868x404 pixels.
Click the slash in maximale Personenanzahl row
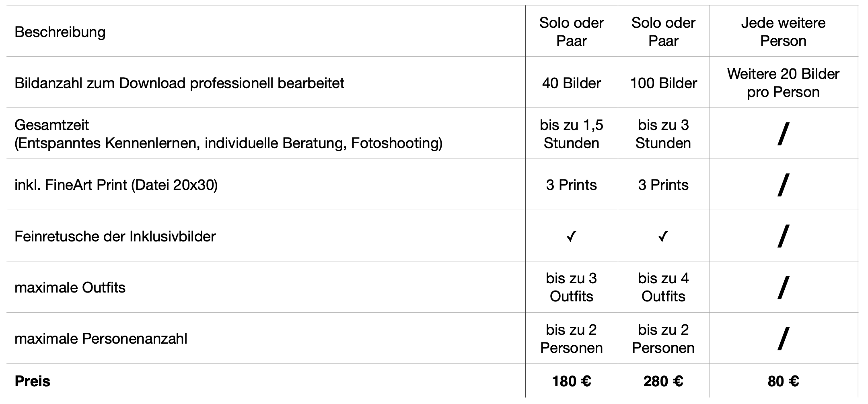tap(783, 338)
